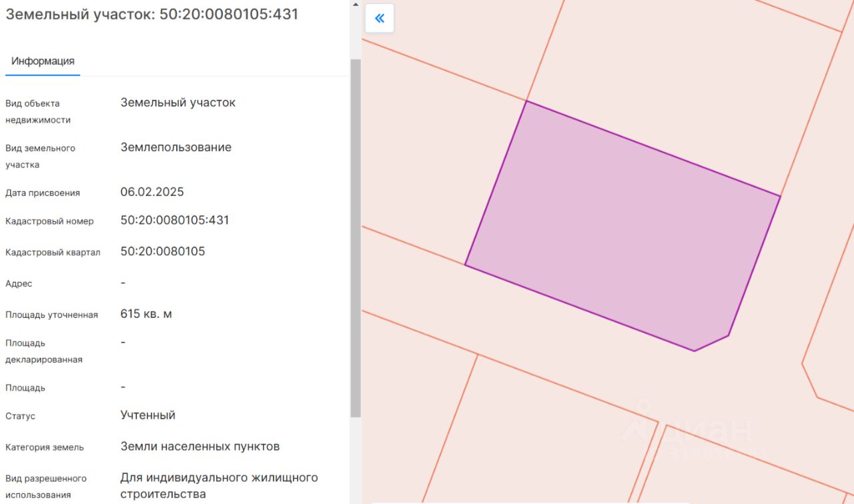Image resolution: width=854 pixels, height=504 pixels.
Task: Click the title Земельный участок: 50:20:0080105:431
Action: (x=152, y=14)
